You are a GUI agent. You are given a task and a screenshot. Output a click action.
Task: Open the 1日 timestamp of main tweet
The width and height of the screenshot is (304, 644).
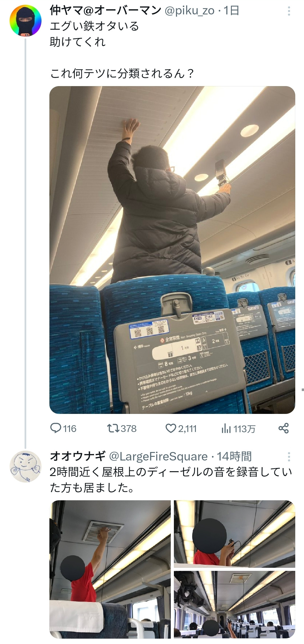point(231,11)
